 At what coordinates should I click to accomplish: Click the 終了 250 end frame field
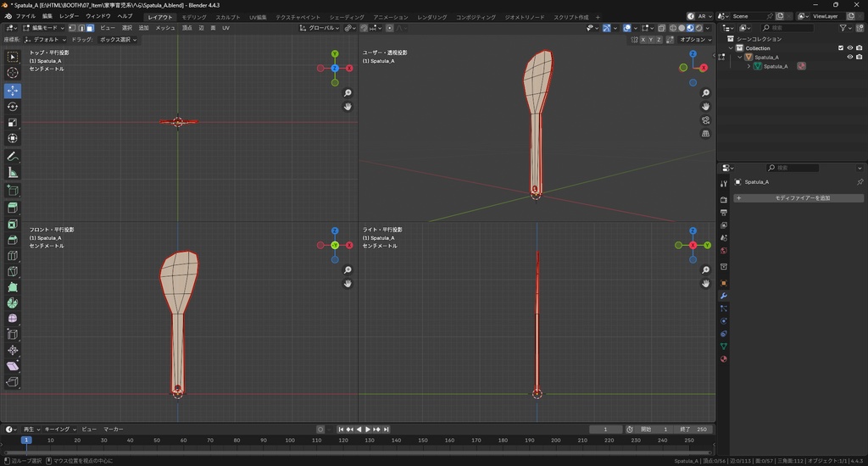693,430
